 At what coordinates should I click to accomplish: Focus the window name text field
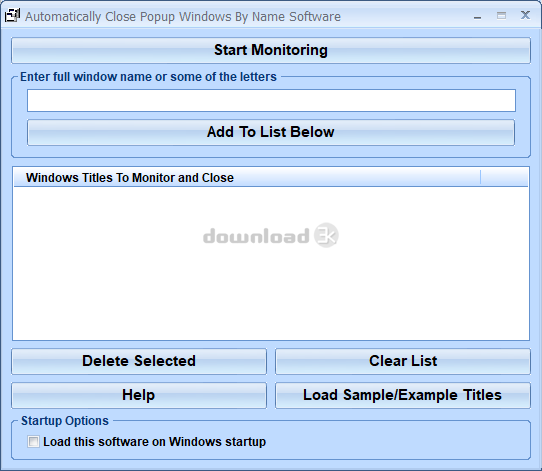click(x=271, y=101)
